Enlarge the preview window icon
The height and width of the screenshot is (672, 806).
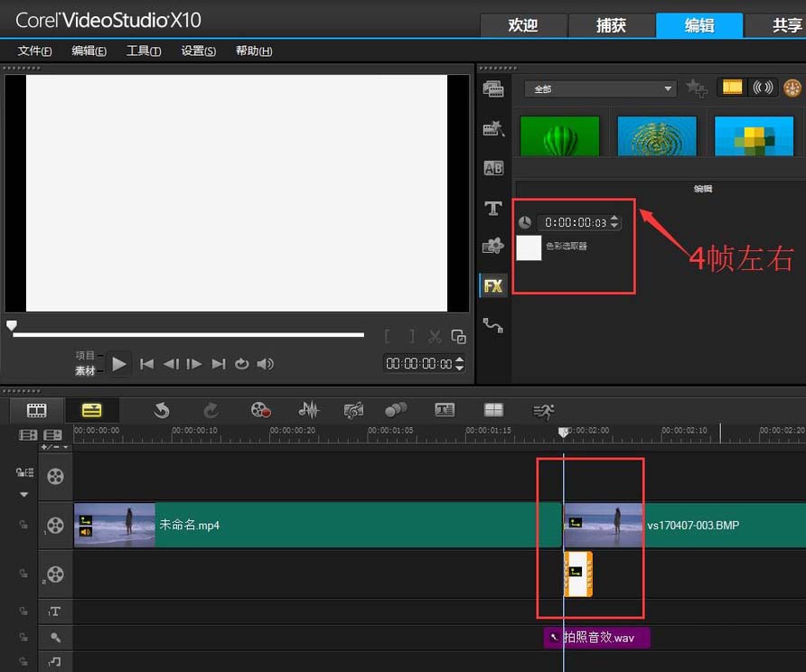coord(458,337)
